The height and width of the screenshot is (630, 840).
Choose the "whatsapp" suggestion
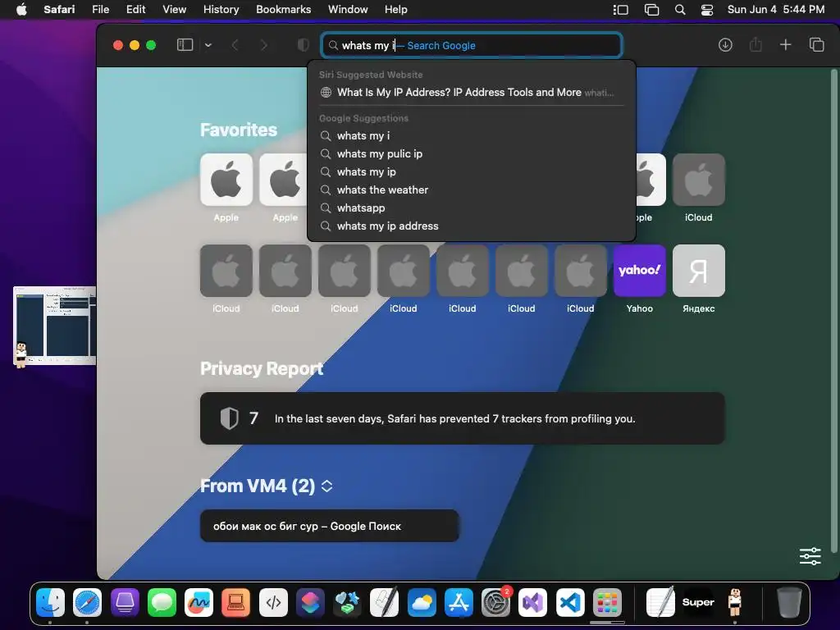tap(472, 208)
